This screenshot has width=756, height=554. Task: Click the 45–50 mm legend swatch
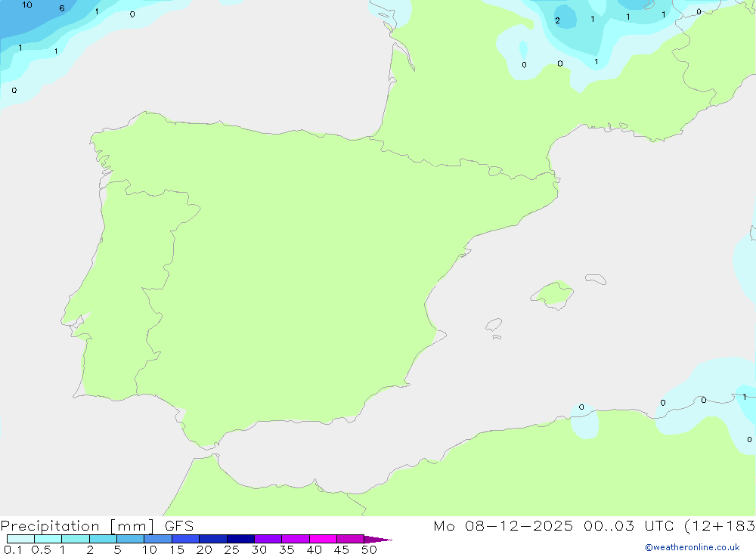click(351, 539)
